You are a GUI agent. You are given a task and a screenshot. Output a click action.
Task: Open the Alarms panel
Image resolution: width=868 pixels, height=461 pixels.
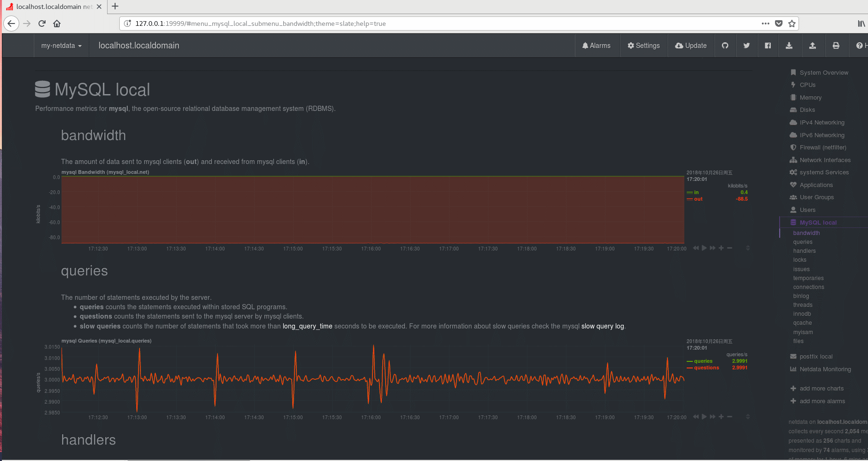point(597,46)
